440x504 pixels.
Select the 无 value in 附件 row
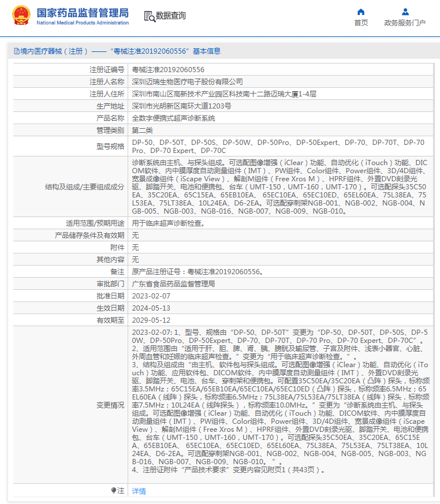pyautogui.click(x=135, y=248)
